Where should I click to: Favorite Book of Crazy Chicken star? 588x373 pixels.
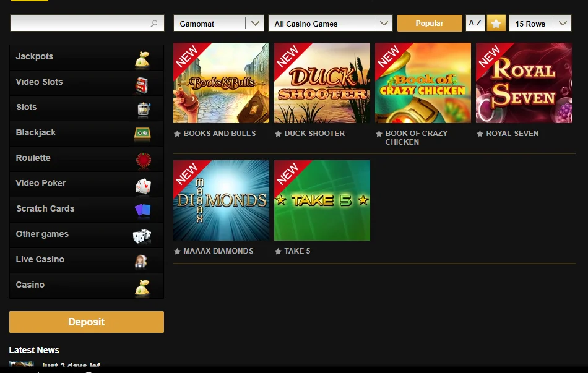pos(379,134)
